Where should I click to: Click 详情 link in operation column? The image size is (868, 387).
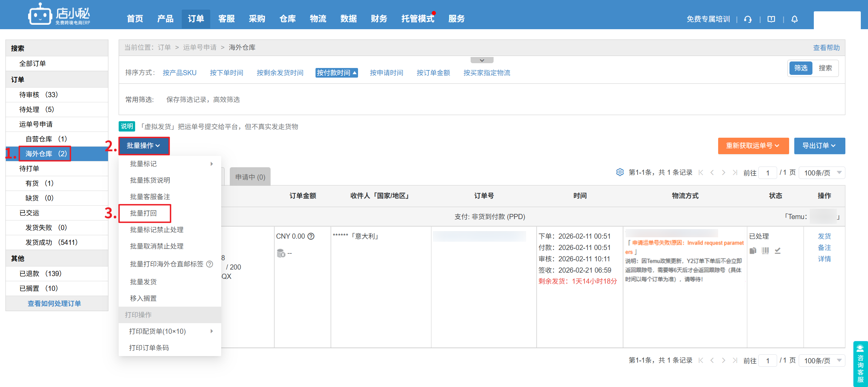(824, 259)
